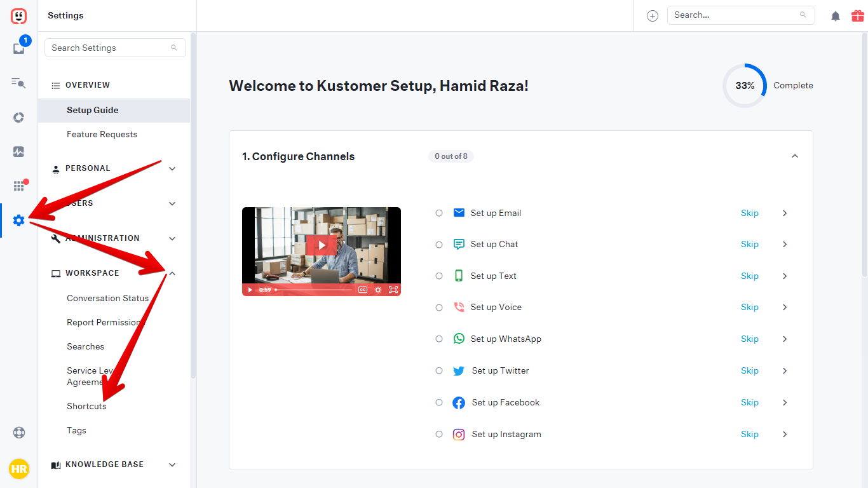Mark Set up Chat circle complete
Image resolution: width=868 pixels, height=488 pixels.
pos(439,245)
